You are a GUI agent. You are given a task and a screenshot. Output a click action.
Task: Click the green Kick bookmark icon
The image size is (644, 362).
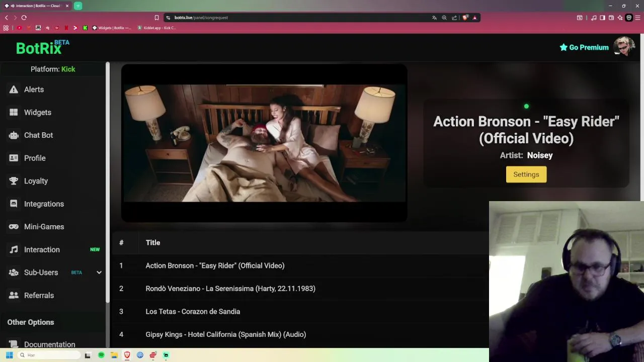pyautogui.click(x=85, y=28)
